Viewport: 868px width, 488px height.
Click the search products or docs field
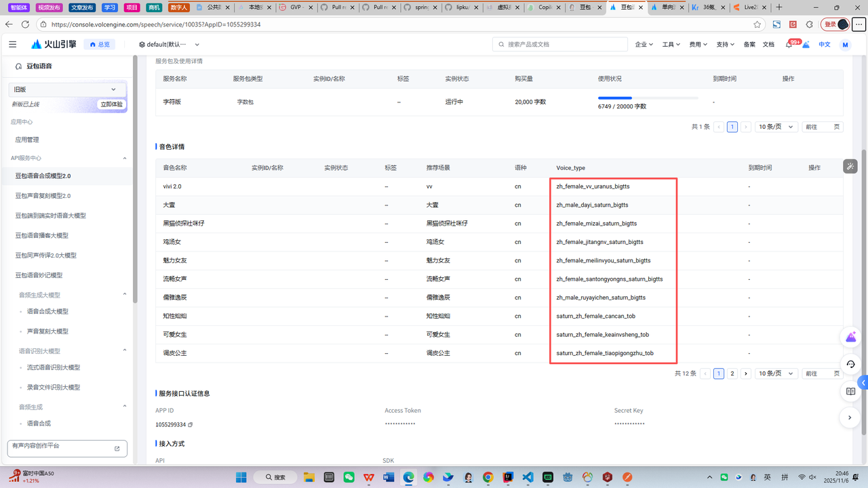pyautogui.click(x=560, y=44)
